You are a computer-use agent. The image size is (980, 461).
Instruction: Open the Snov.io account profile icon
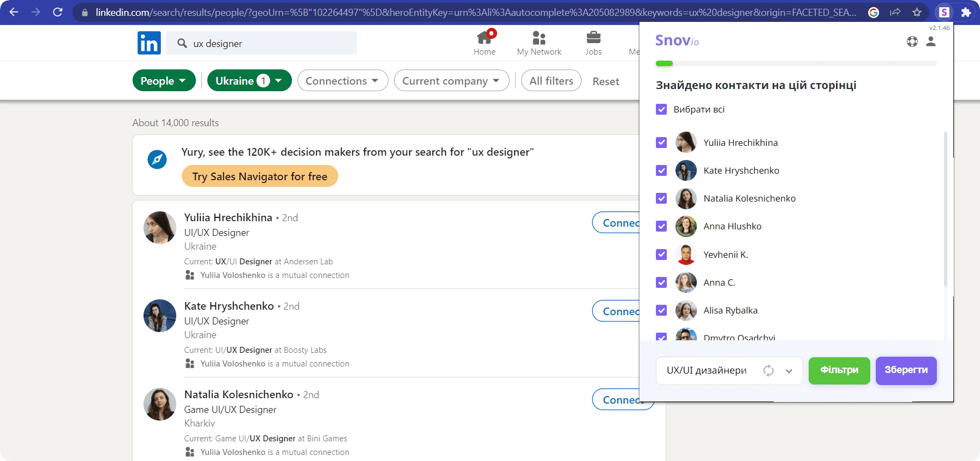pyautogui.click(x=931, y=42)
